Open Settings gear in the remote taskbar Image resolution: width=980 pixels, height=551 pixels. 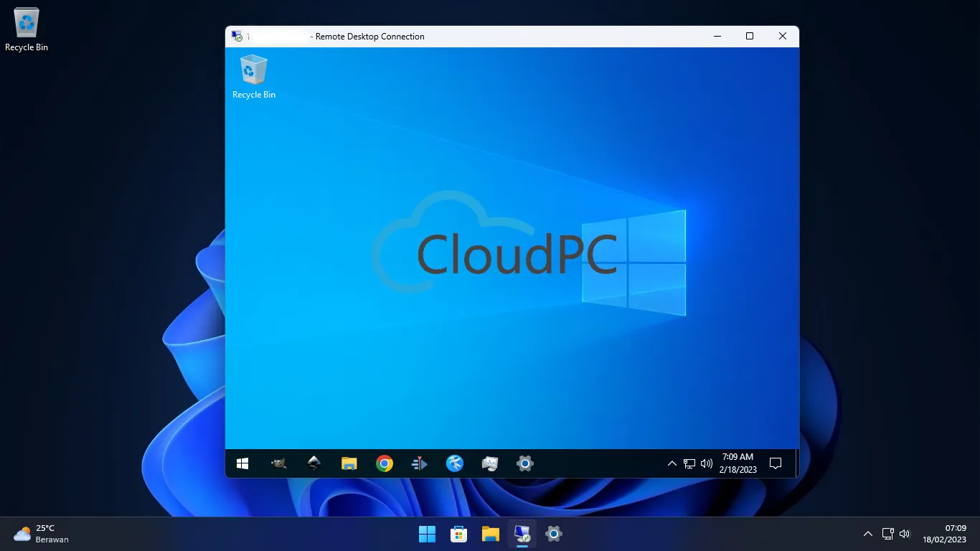point(525,463)
